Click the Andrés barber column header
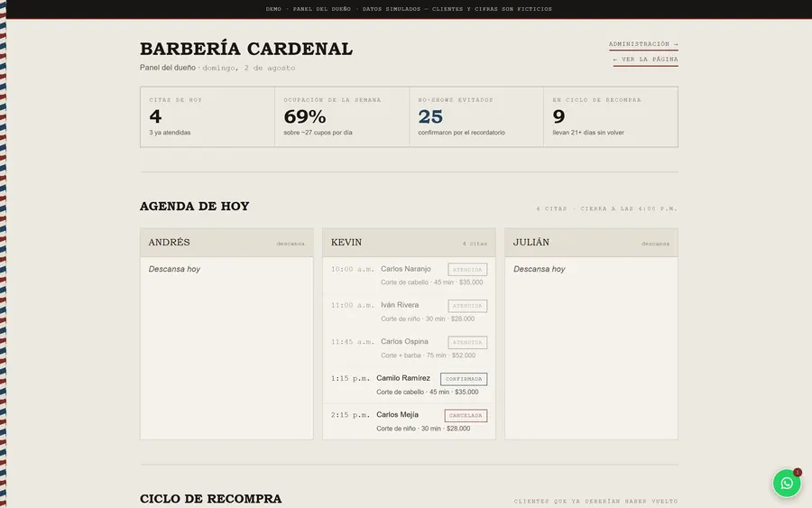Viewport: 812px width, 508px height. coord(226,243)
